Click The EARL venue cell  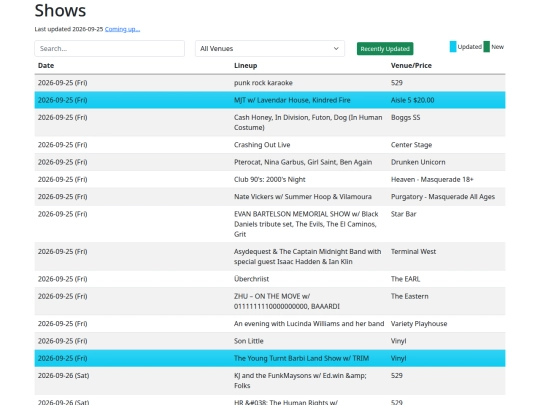[x=405, y=279]
